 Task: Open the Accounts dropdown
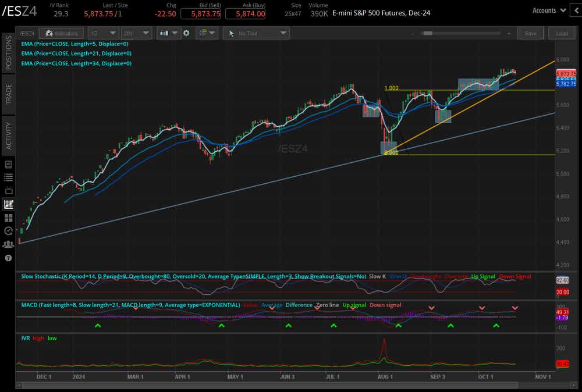click(x=548, y=10)
